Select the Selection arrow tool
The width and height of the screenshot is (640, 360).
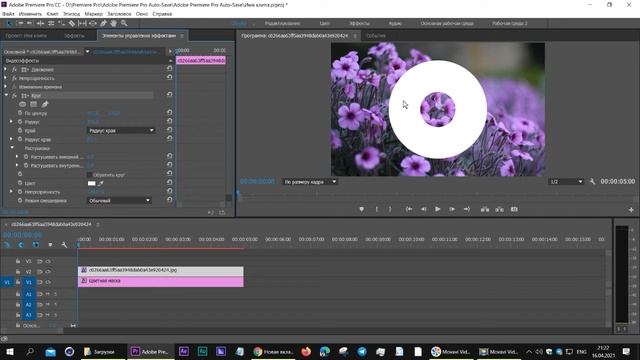9,24
